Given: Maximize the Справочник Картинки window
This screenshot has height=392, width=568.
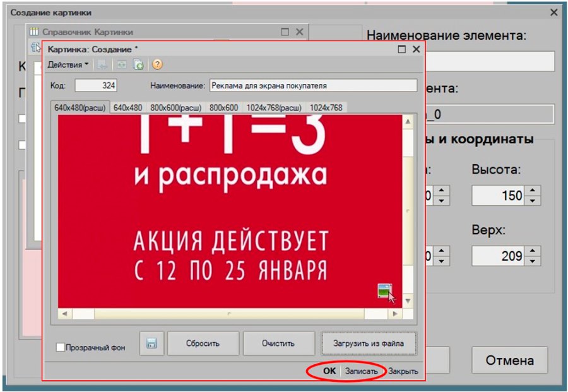Looking at the screenshot, I should coord(285,32).
